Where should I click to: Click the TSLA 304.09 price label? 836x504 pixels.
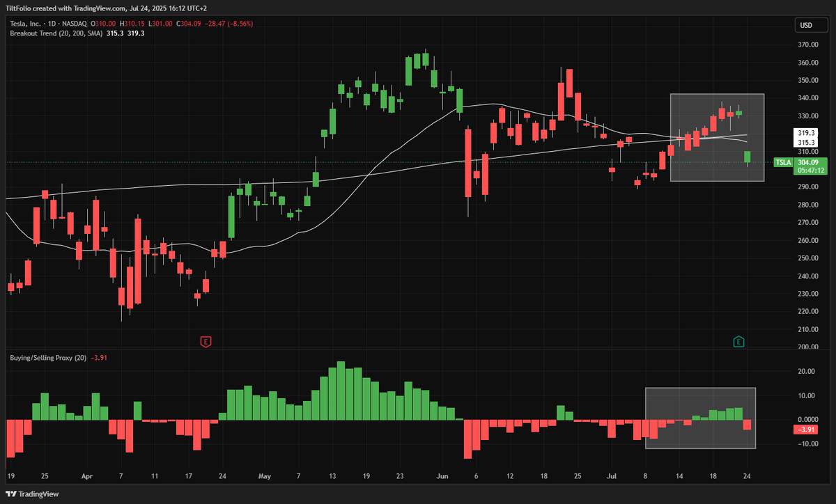point(800,166)
